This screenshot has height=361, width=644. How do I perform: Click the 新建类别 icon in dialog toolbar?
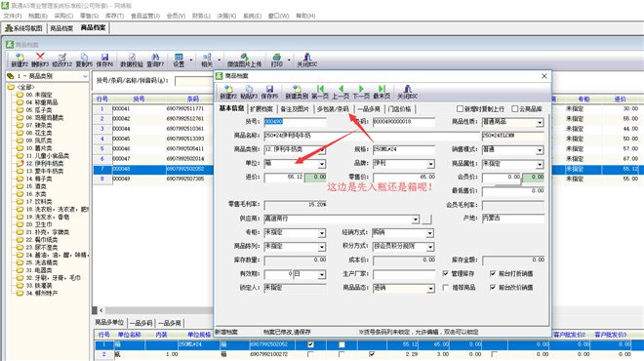point(297,89)
